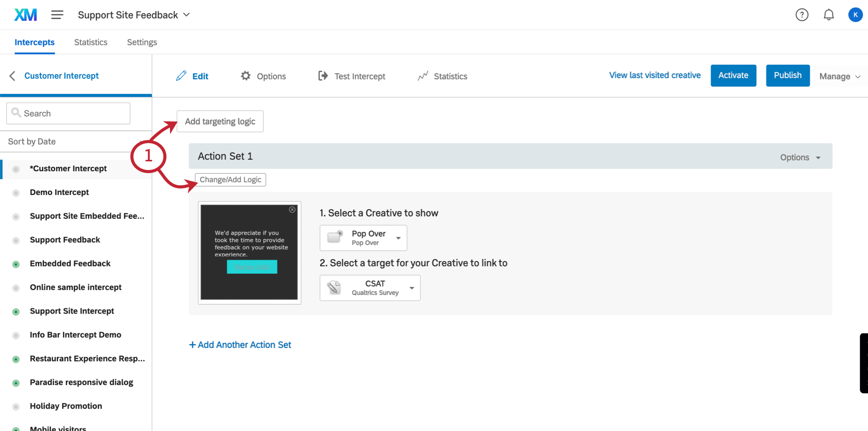868x431 pixels.
Task: Open the notifications bell
Action: pyautogui.click(x=829, y=15)
